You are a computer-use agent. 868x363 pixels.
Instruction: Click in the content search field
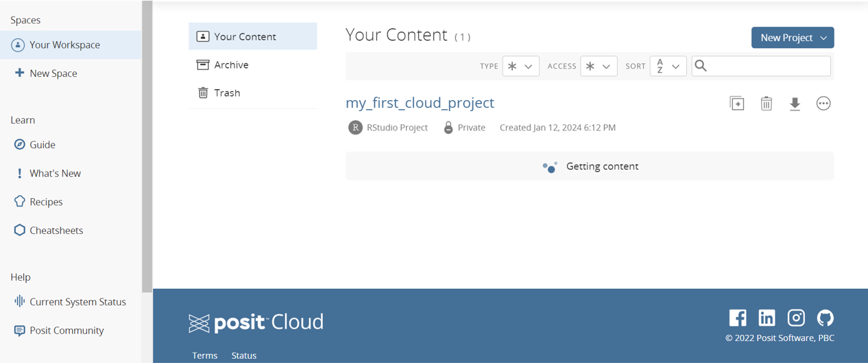(761, 66)
